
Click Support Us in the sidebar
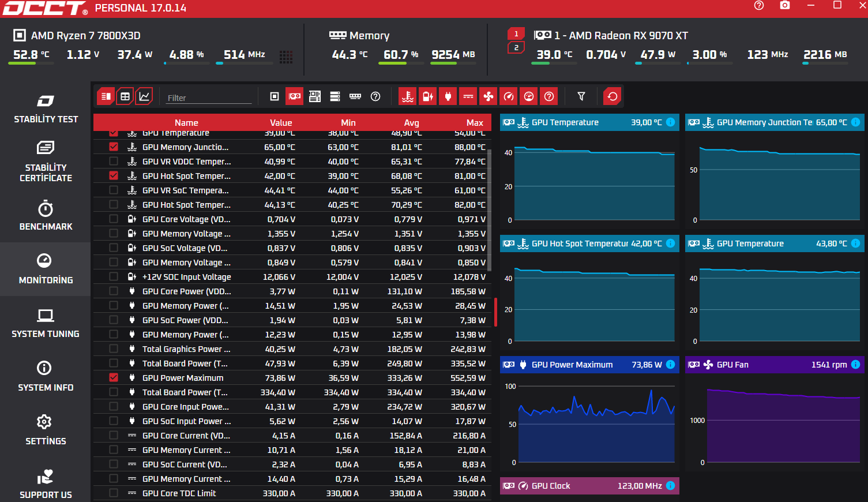46,484
